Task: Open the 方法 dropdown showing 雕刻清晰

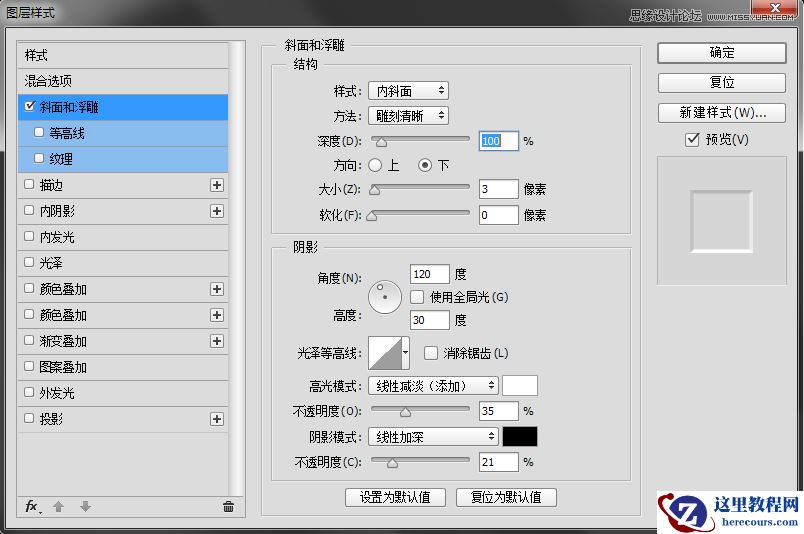Action: 408,116
